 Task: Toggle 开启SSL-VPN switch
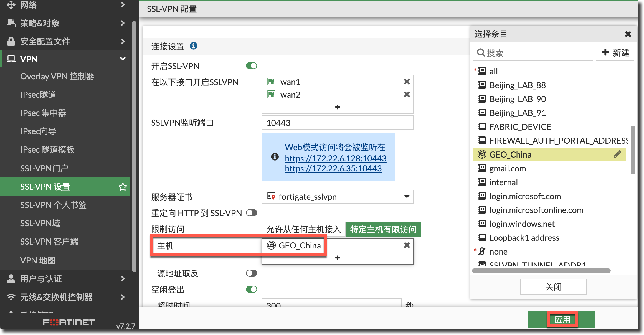(251, 66)
